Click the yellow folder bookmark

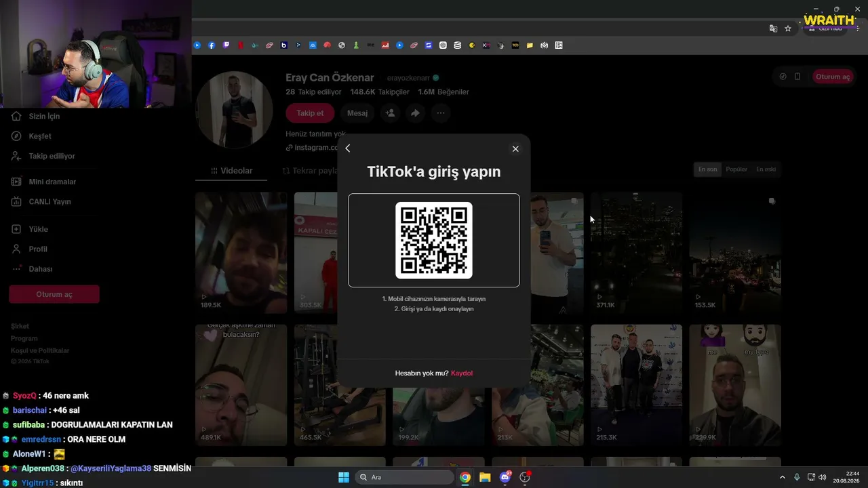coord(530,45)
